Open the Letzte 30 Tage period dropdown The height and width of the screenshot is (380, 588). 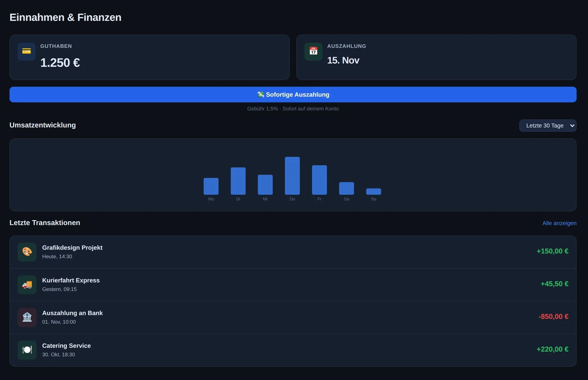[548, 125]
